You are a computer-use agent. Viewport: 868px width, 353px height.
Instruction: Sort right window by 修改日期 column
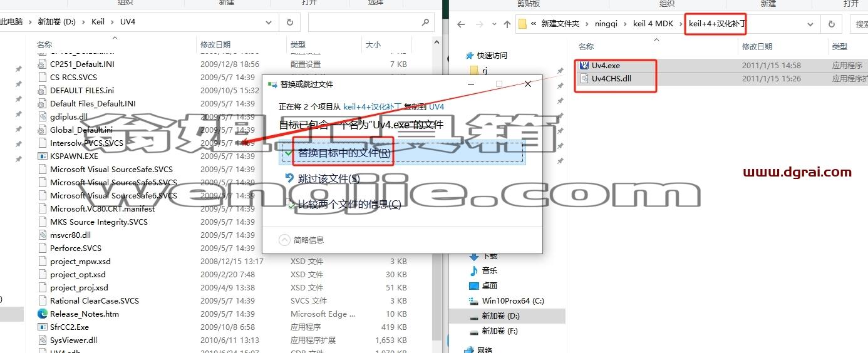[x=757, y=47]
